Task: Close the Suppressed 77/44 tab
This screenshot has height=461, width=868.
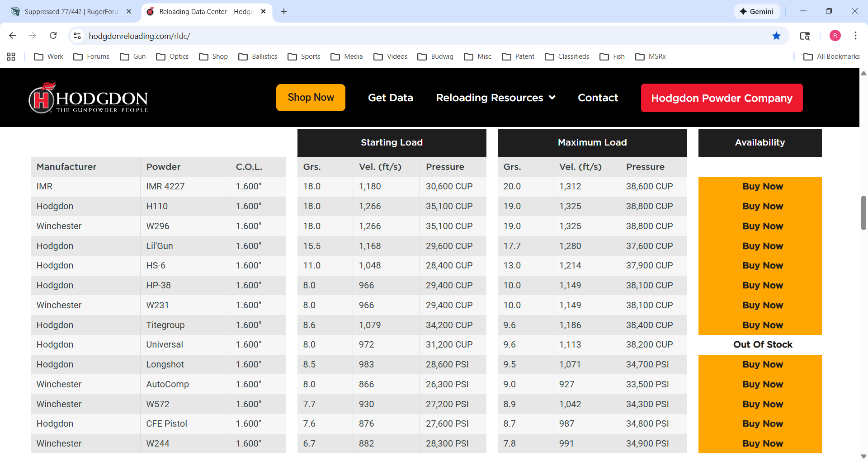Action: 129,11
